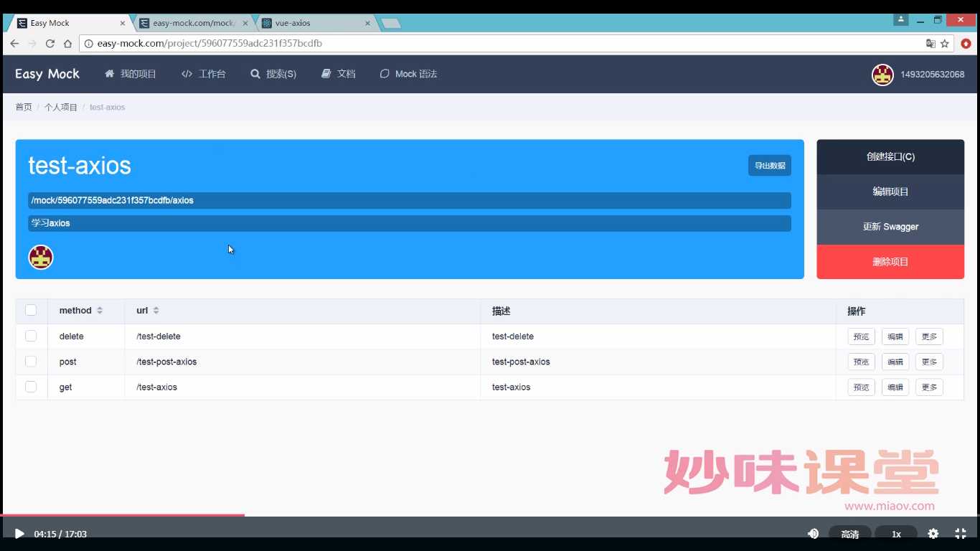Click the red extension icon
This screenshot has height=551, width=980.
pos(966,44)
